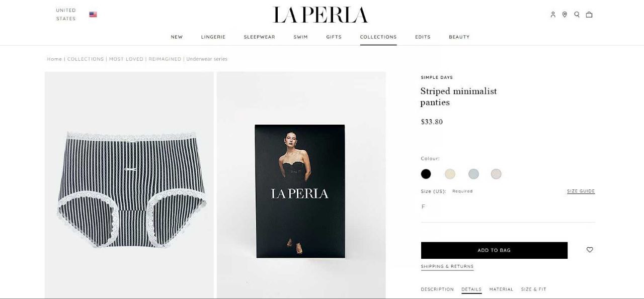644x299 pixels.
Task: Open Shipping & Returns link
Action: pyautogui.click(x=447, y=266)
